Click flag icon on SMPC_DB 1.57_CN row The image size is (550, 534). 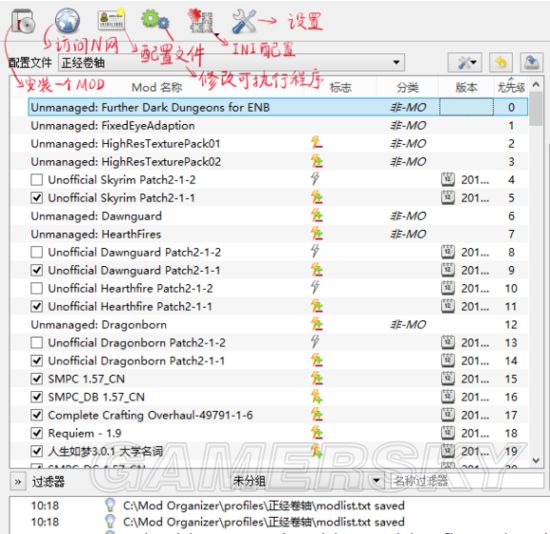coord(316,397)
